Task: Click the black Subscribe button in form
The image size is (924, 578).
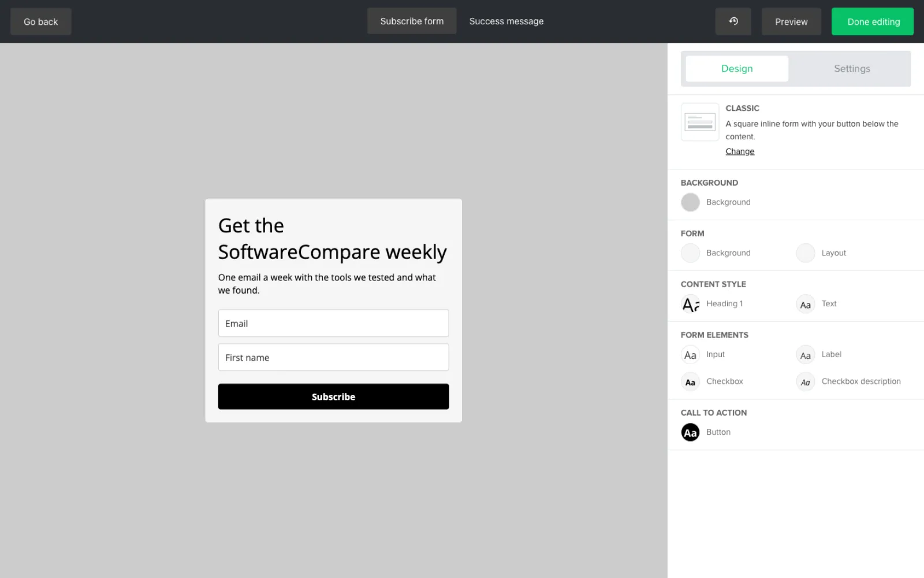Action: coord(333,397)
